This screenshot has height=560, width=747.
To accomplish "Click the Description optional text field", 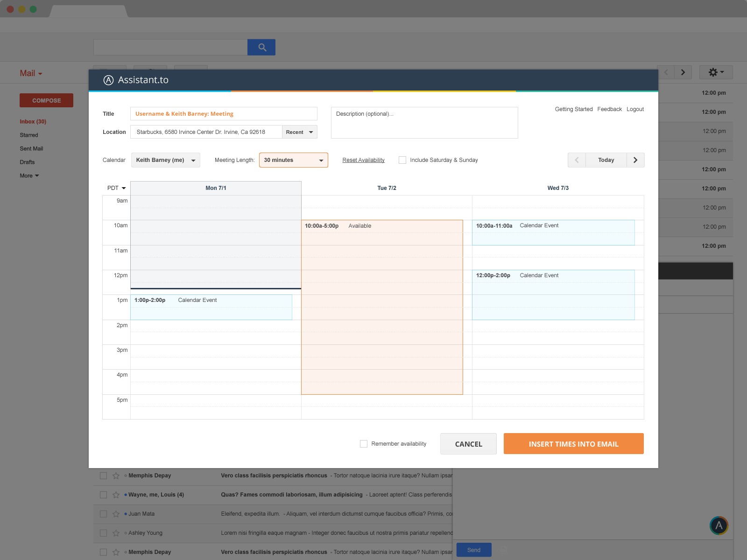I will (424, 123).
